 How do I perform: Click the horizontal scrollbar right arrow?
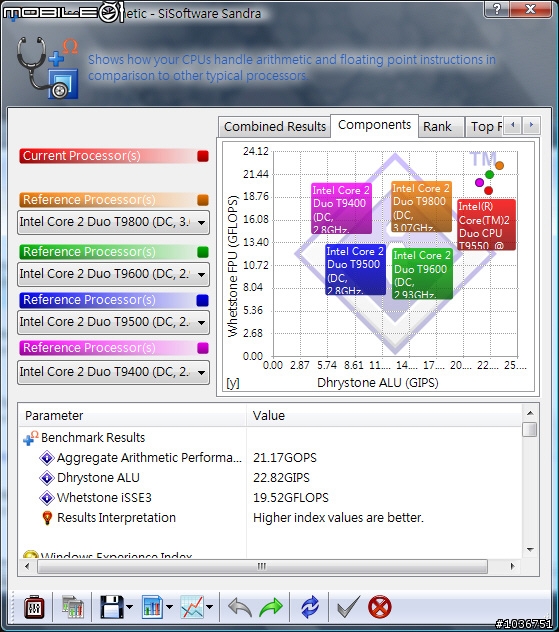click(x=512, y=566)
